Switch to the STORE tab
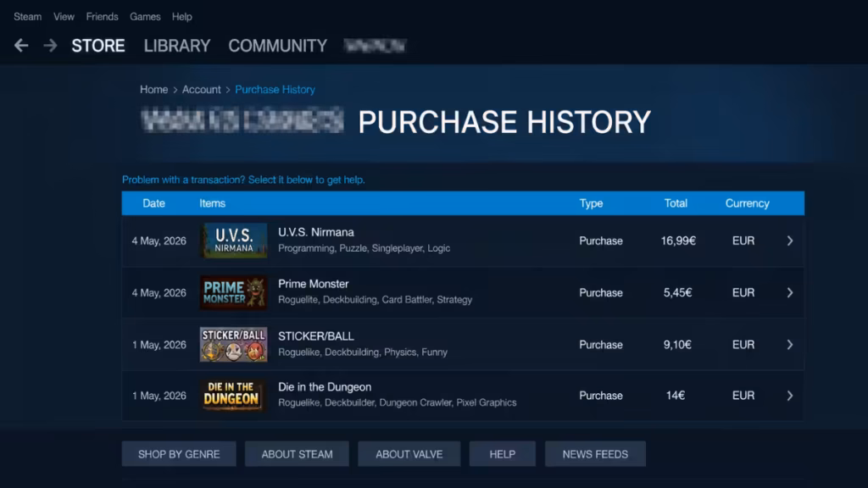 pyautogui.click(x=98, y=46)
